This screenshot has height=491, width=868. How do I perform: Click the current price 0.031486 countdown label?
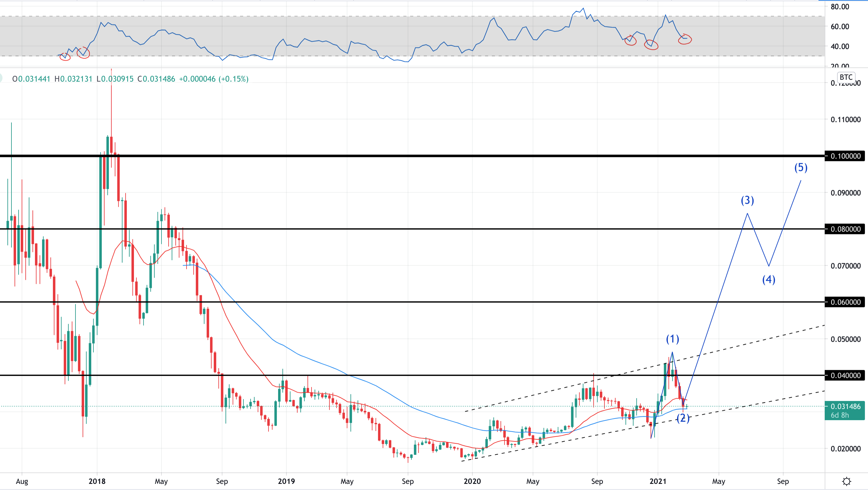click(x=845, y=410)
